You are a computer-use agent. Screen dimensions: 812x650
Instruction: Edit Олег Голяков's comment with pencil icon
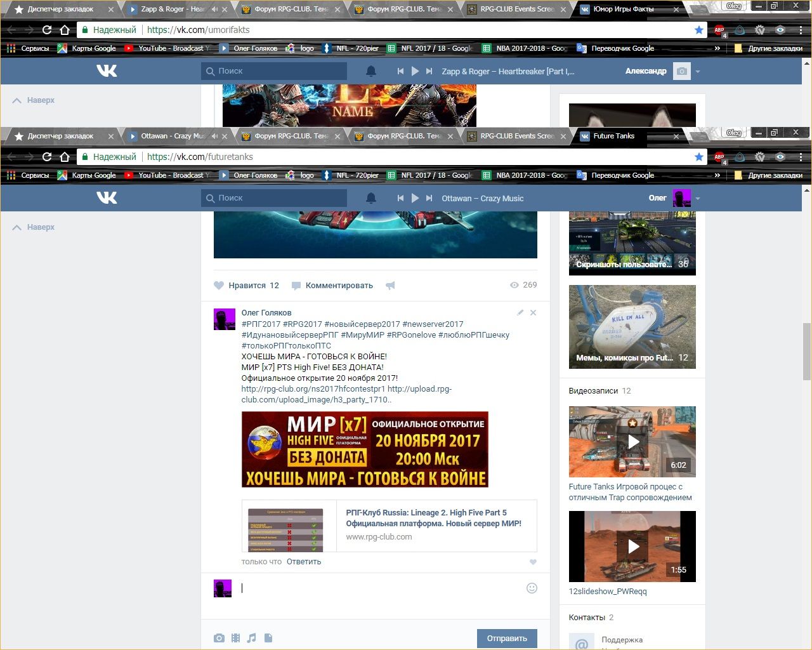(x=520, y=312)
